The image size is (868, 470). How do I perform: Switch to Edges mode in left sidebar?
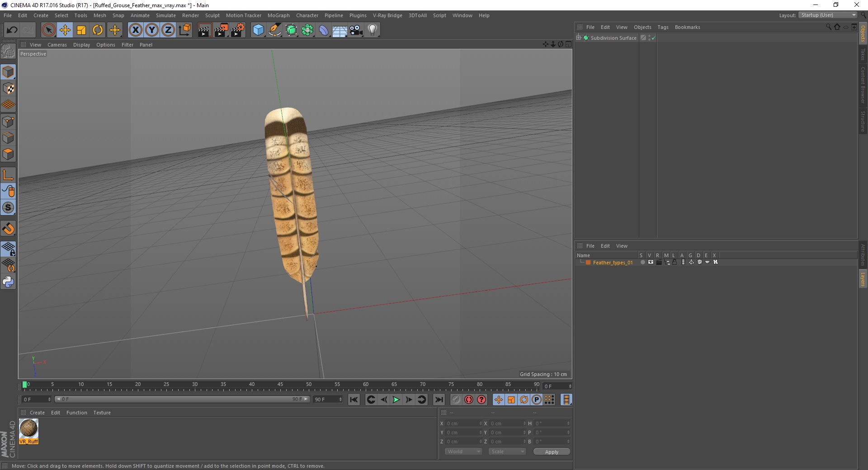click(x=8, y=138)
